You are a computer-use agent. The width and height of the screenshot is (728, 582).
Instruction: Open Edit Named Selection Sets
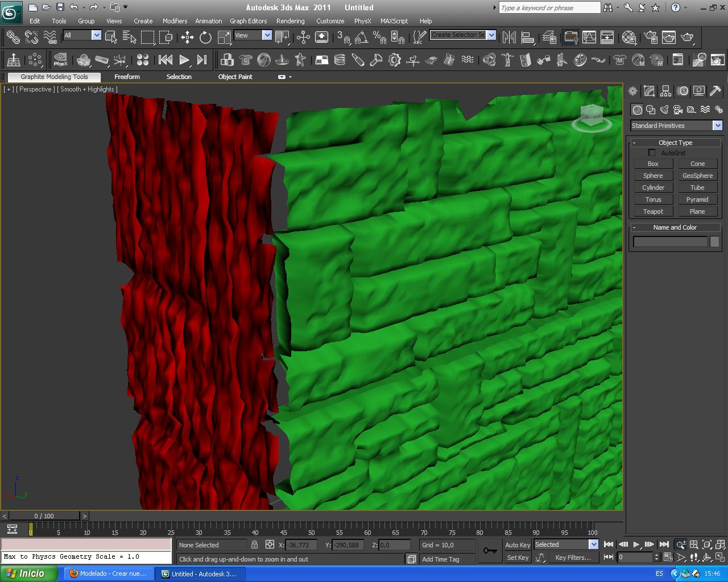(x=419, y=38)
